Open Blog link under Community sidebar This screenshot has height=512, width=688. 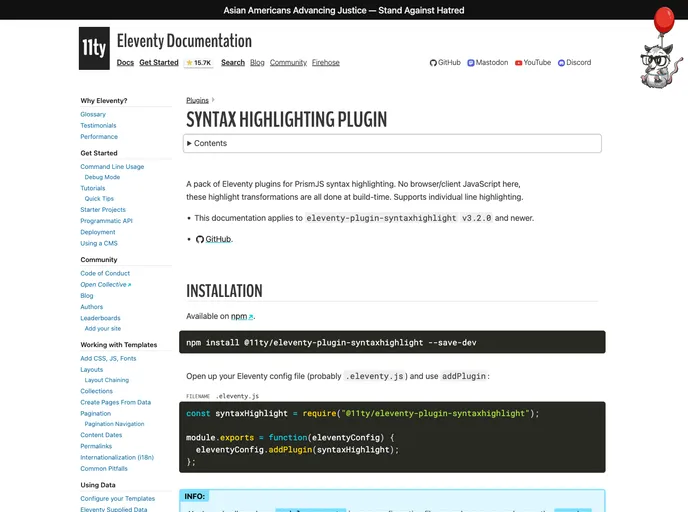[x=87, y=296]
